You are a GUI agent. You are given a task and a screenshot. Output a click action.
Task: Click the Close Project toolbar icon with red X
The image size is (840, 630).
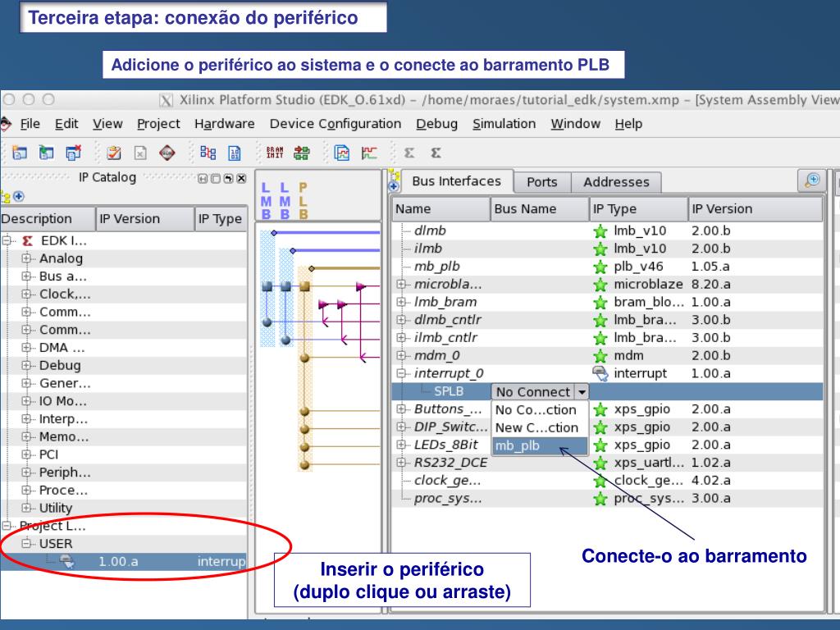point(73,153)
